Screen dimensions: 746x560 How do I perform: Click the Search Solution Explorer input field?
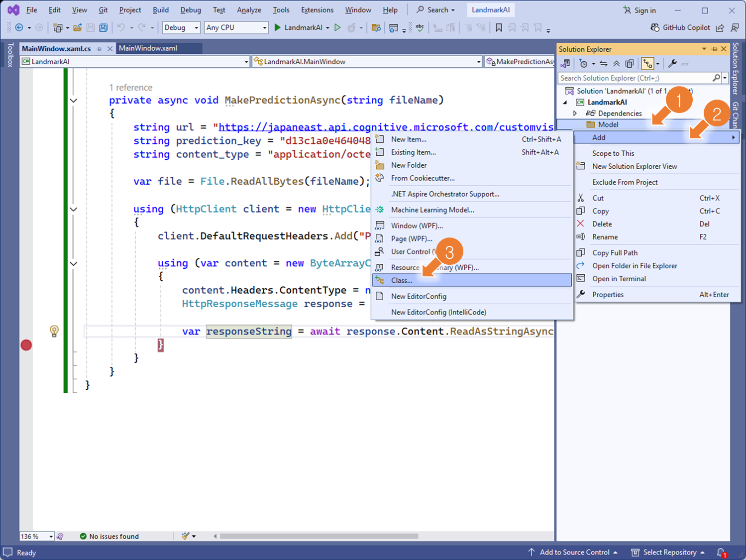(636, 78)
